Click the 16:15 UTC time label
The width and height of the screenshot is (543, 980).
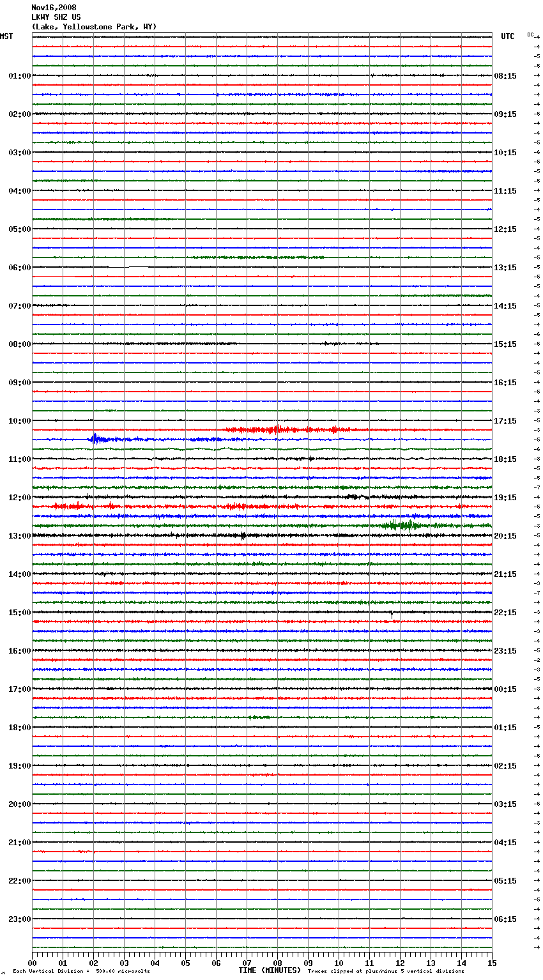[x=505, y=383]
